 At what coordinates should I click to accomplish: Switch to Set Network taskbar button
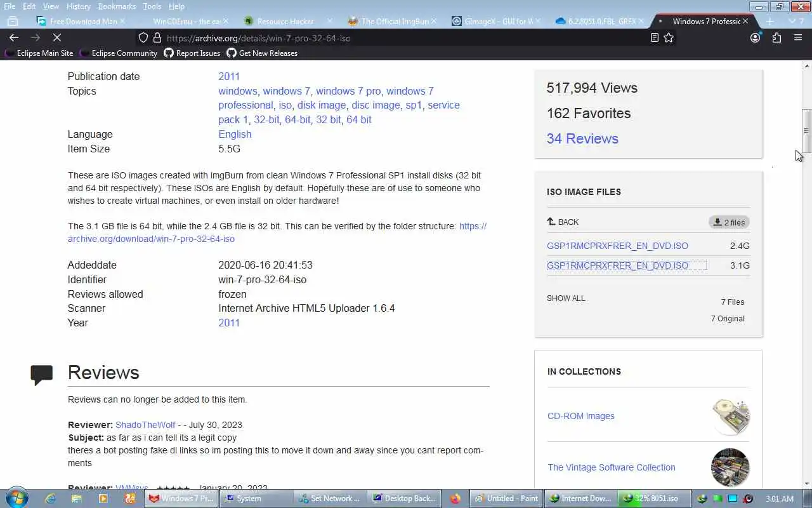[331, 498]
